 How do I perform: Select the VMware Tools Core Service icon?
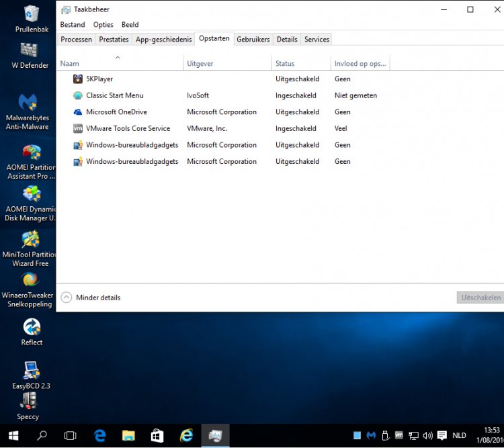click(x=78, y=128)
